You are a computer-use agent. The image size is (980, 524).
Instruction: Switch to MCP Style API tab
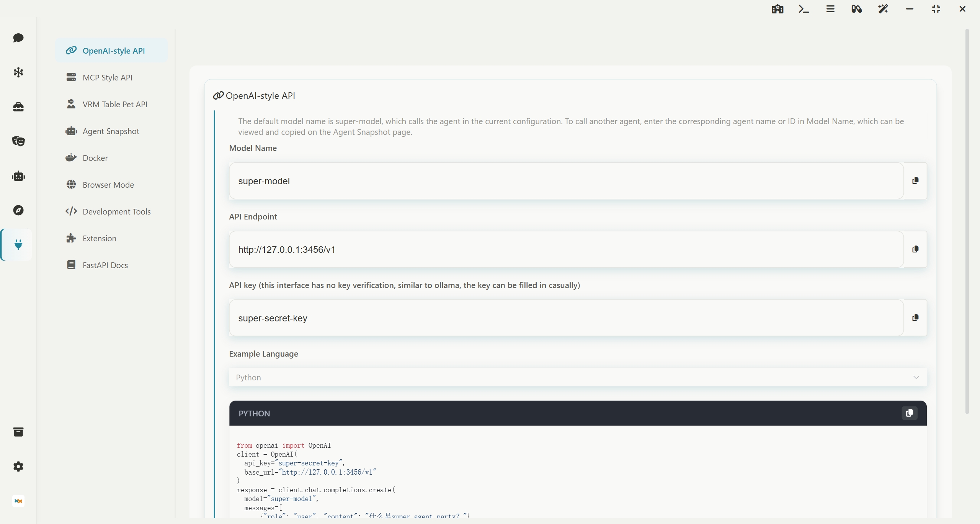click(x=107, y=78)
